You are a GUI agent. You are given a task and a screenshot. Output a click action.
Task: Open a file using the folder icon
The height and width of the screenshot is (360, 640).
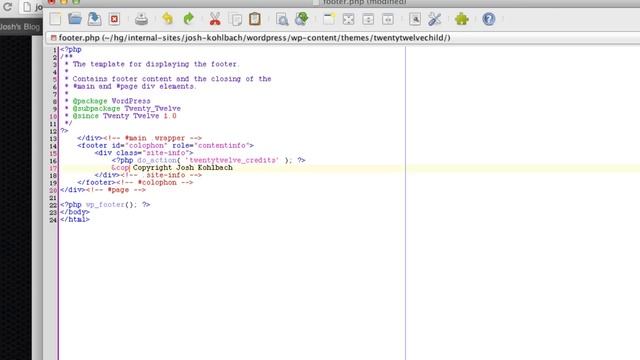[75, 19]
